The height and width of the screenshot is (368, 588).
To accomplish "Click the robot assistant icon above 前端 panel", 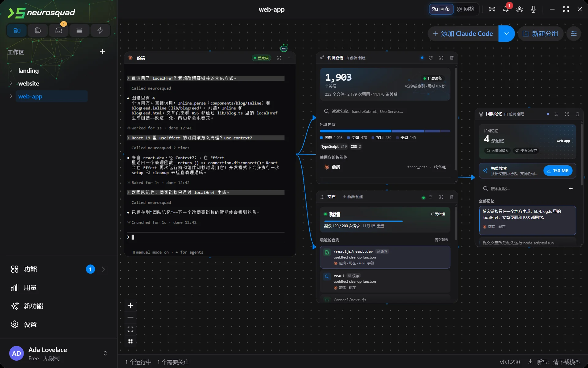I will (x=284, y=48).
